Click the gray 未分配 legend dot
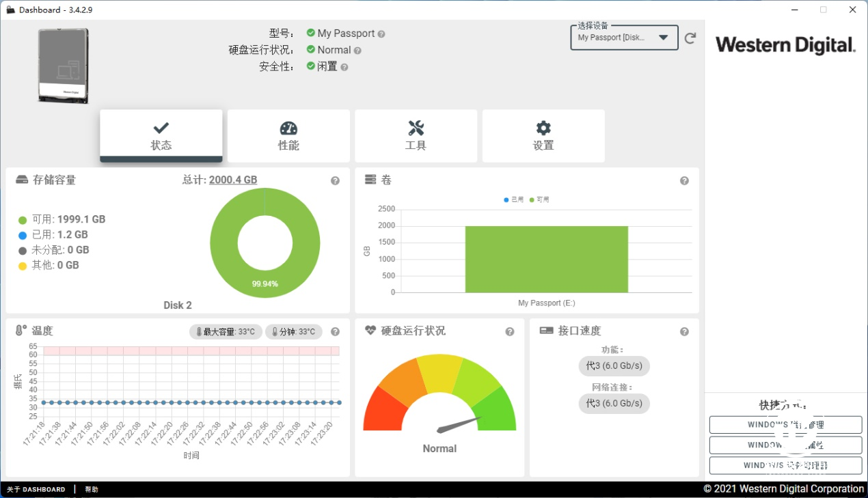868x498 pixels. tap(23, 251)
